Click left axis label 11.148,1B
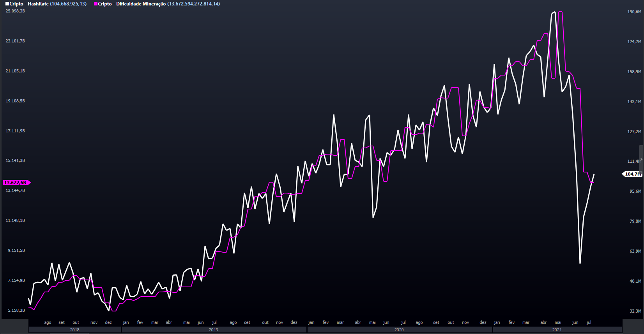This screenshot has height=334, width=644. [15, 220]
